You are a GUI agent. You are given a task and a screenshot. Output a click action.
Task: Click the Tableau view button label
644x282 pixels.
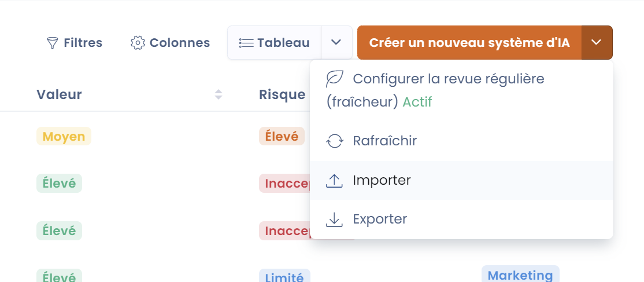(x=283, y=43)
